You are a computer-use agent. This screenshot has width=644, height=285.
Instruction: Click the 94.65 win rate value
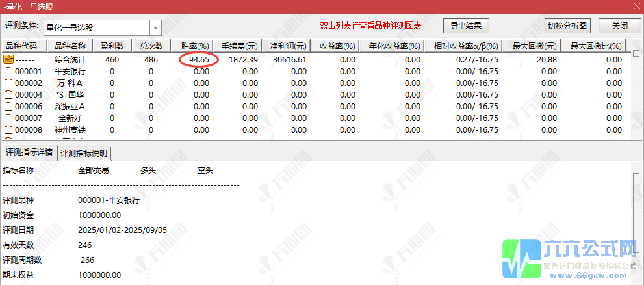(x=200, y=60)
